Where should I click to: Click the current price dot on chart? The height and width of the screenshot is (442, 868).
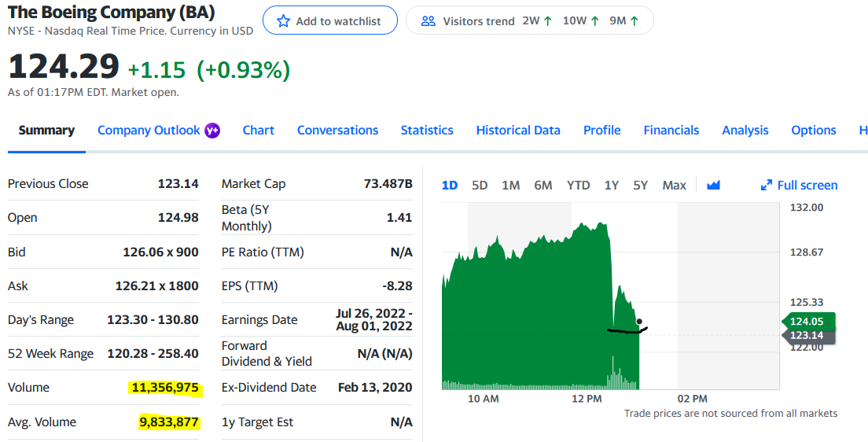point(639,321)
